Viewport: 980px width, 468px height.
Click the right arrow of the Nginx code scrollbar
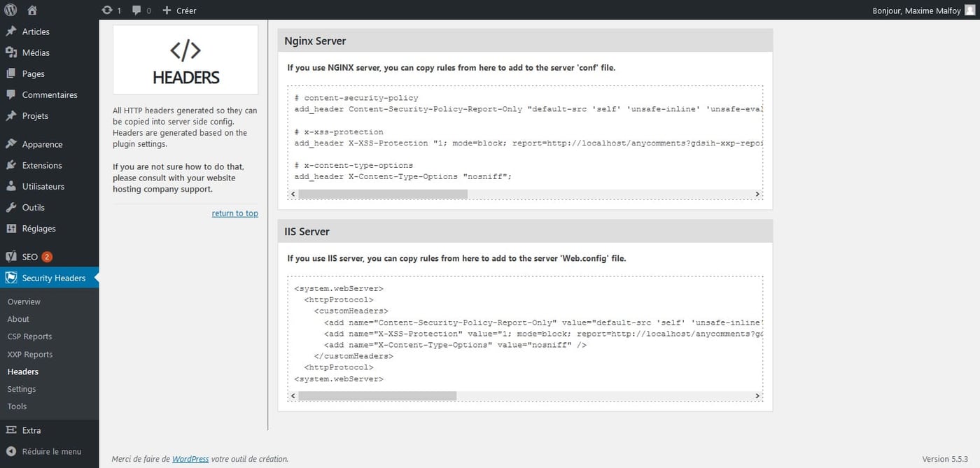(757, 194)
